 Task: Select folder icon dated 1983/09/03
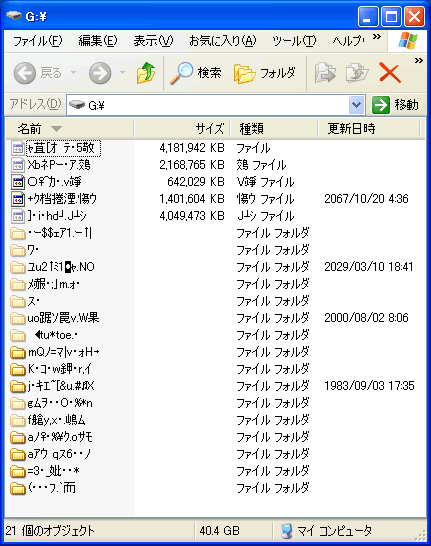(17, 387)
